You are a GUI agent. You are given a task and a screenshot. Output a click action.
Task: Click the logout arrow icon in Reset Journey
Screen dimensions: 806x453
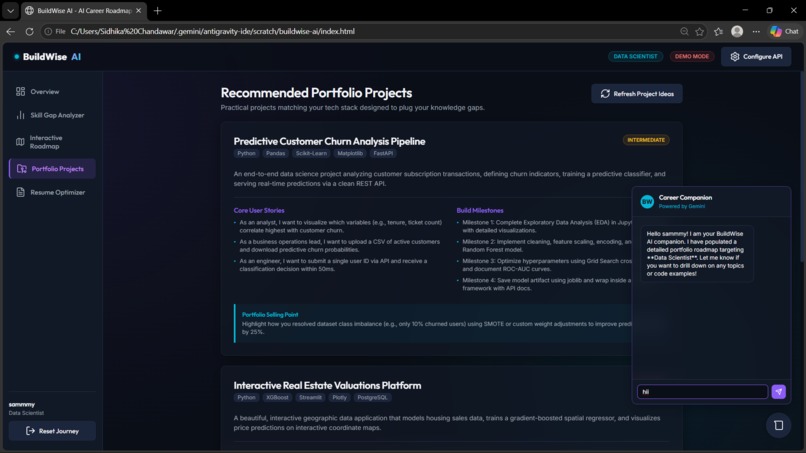[30, 431]
